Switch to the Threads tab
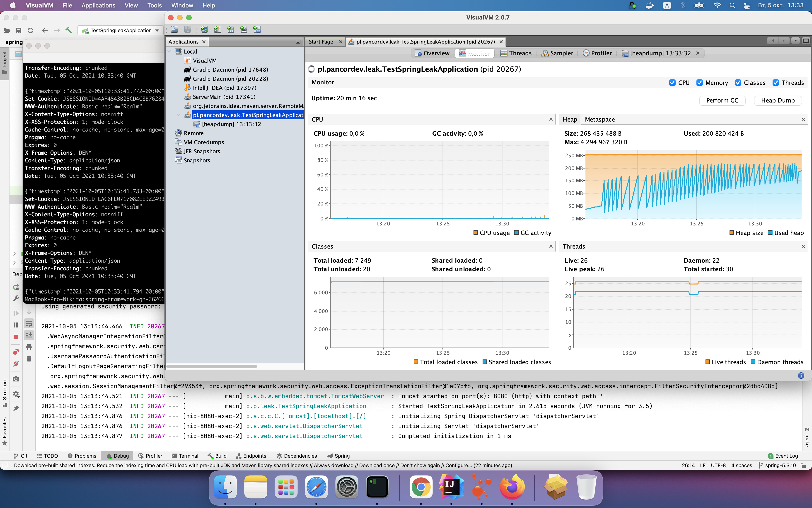 516,53
